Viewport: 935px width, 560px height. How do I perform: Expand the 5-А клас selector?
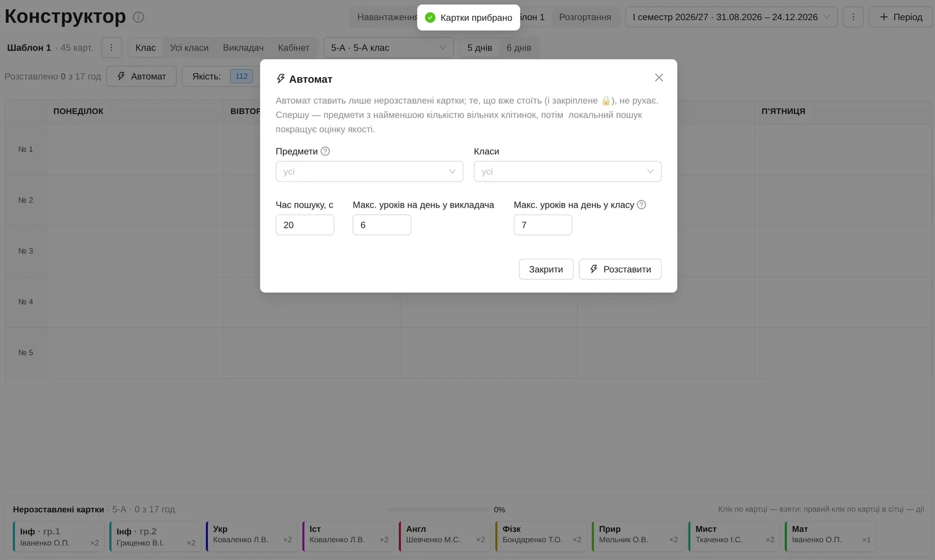click(388, 47)
